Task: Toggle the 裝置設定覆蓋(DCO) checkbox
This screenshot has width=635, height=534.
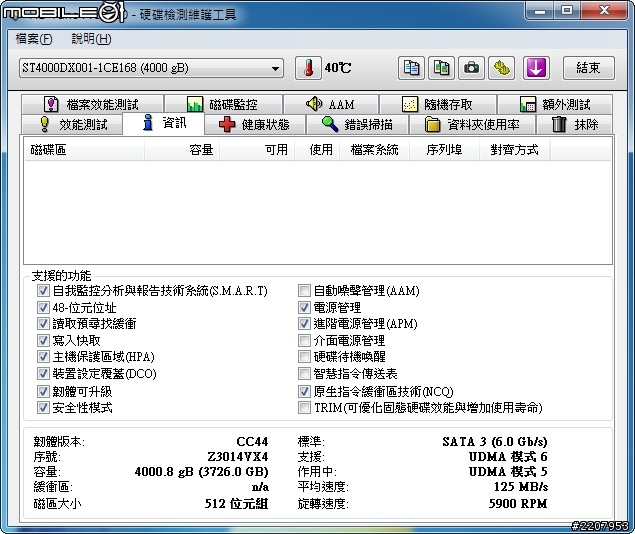Action: tap(43, 373)
